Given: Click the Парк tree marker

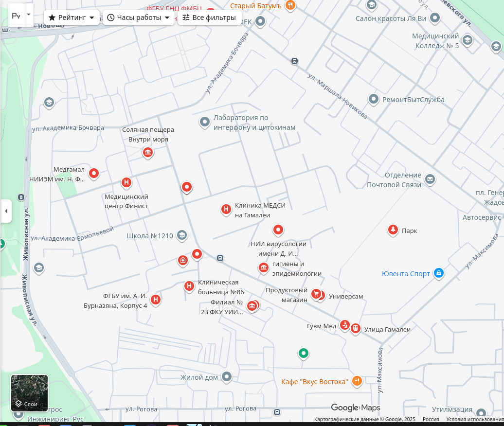Looking at the screenshot, I should click(x=393, y=230).
